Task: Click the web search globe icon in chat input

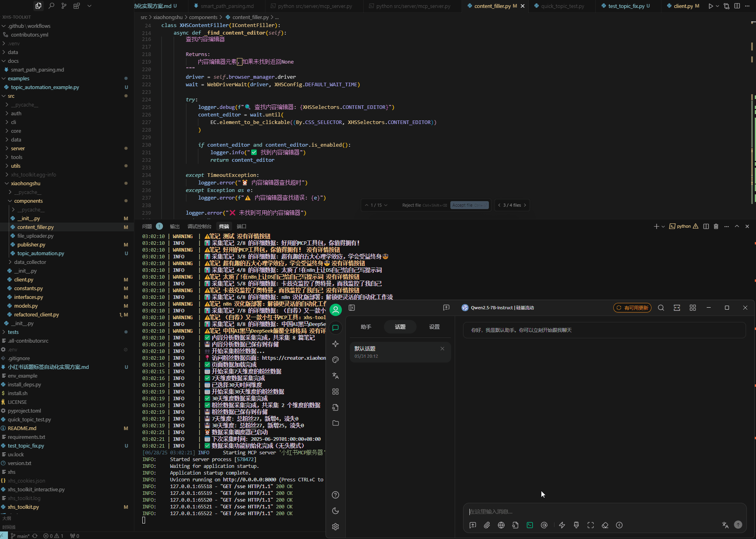Action: [x=501, y=525]
